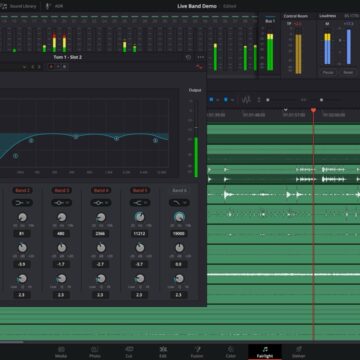Open Band 2 filter type dropdown
The image size is (360, 360).
click(22, 203)
